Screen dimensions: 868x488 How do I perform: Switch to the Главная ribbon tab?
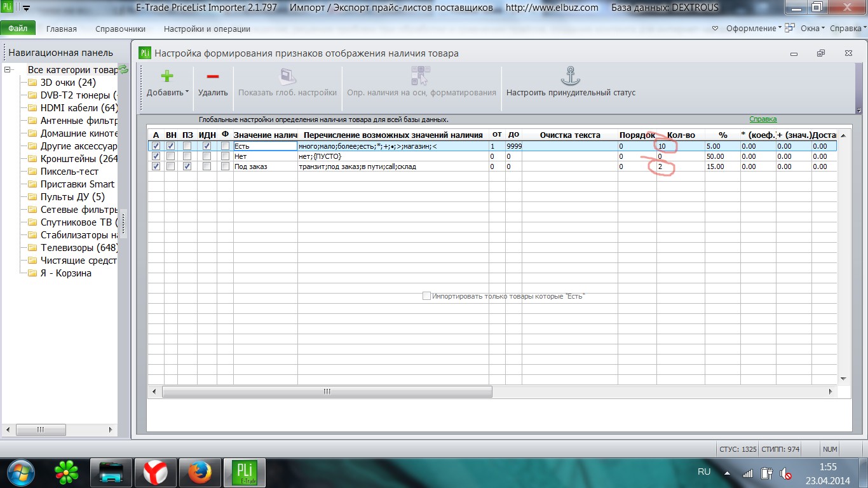point(62,29)
